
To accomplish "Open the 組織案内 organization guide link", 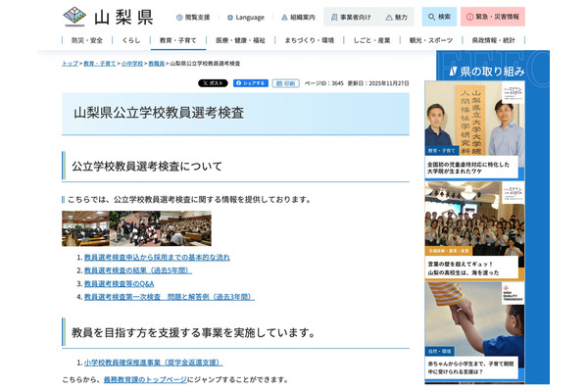I will tap(299, 18).
